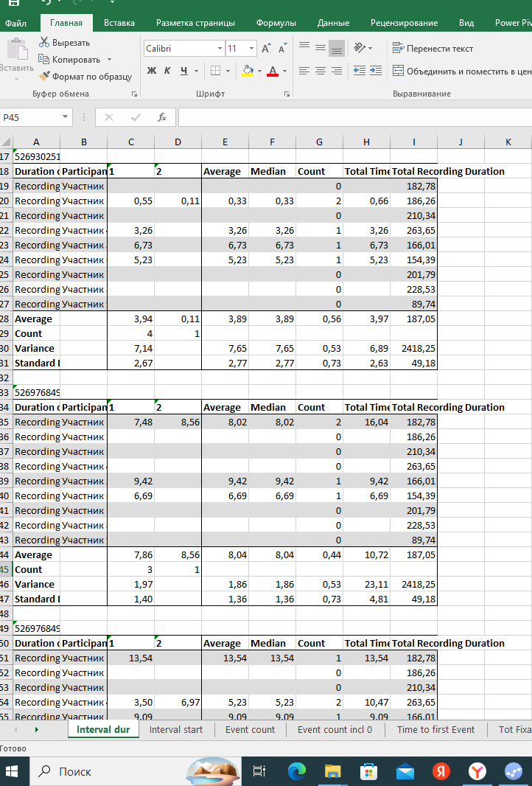
Task: Open the fill color dropdown arrow
Action: click(x=259, y=72)
